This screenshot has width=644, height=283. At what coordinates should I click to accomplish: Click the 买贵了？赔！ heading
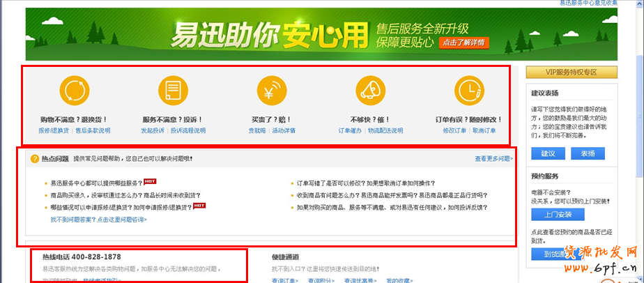[x=272, y=120]
